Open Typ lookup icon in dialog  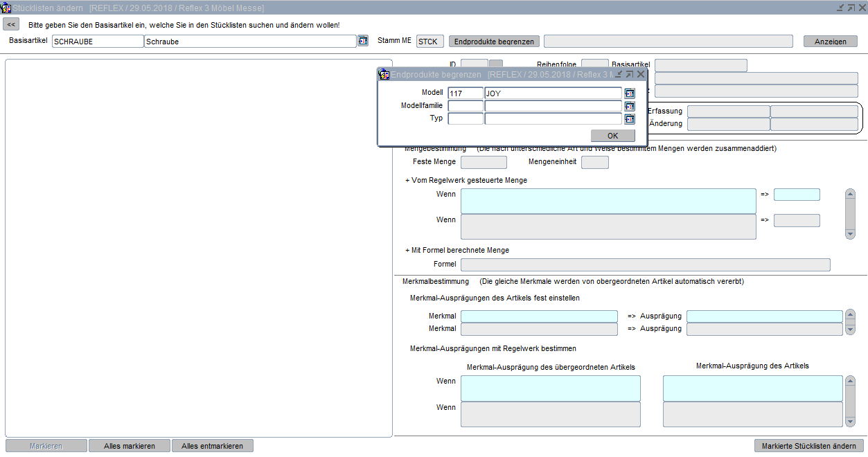coord(630,118)
